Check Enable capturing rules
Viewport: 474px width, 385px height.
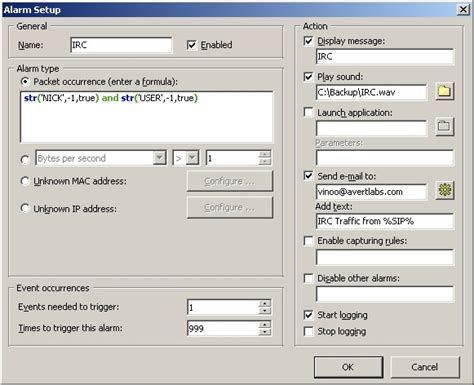(x=309, y=240)
